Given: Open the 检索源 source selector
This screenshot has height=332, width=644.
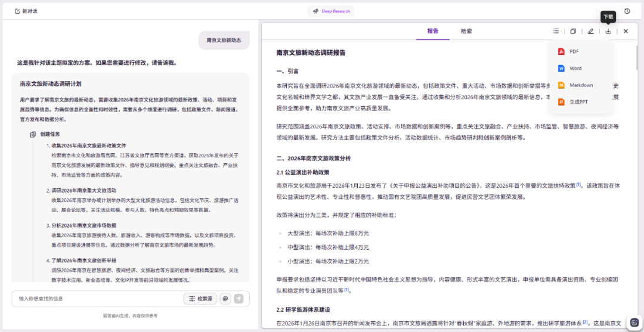Looking at the screenshot, I should point(200,299).
